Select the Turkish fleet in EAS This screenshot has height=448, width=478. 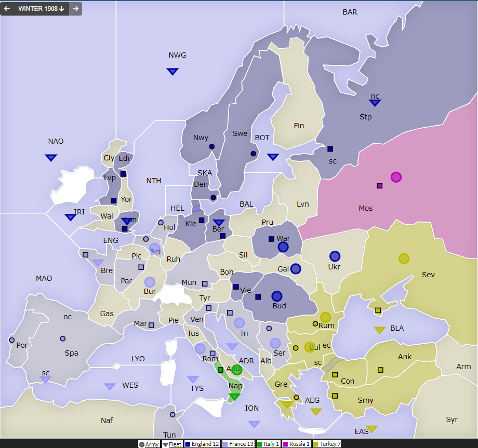click(371, 429)
